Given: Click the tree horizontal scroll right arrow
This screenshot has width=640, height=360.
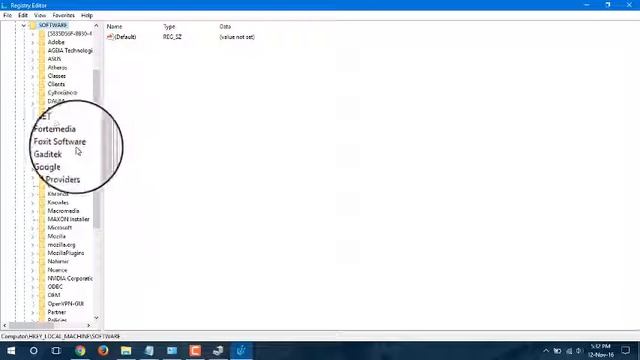Looking at the screenshot, I should click(89, 326).
